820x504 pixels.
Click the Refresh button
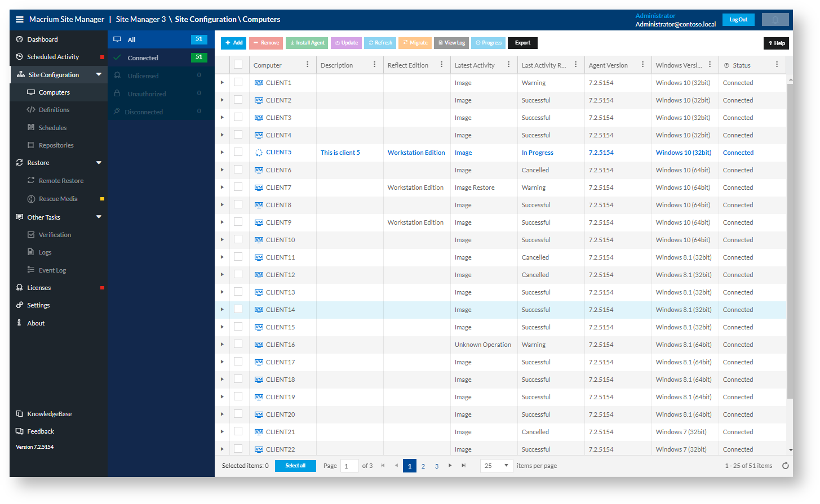(x=380, y=43)
